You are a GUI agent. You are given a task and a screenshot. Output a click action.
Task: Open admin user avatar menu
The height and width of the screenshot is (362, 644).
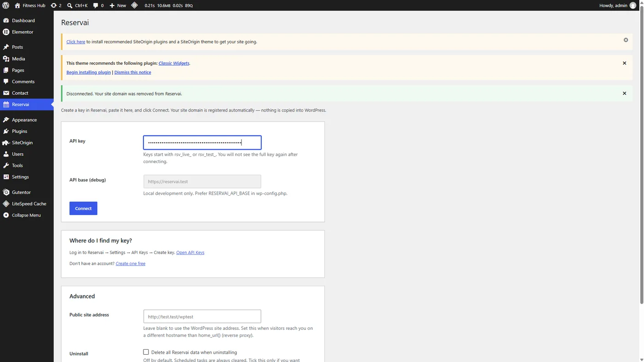(633, 6)
